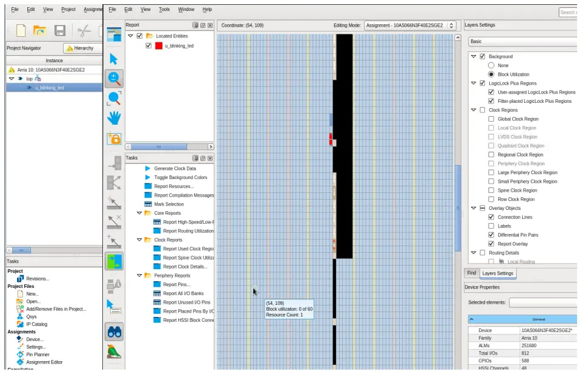
Task: Switch to the Layers Settings tab
Action: tap(498, 273)
